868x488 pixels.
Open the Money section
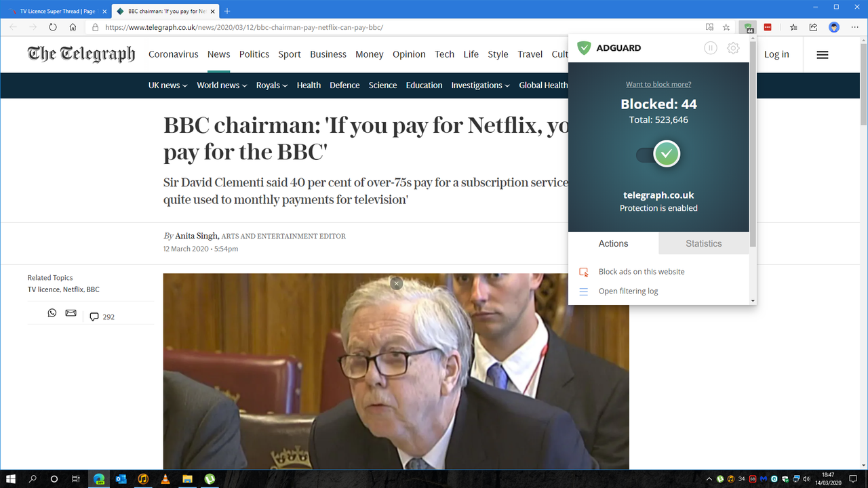coord(370,54)
